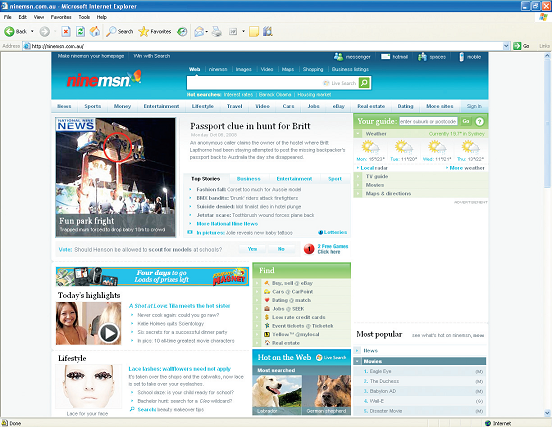Open the address bar dropdown arrow
This screenshot has height=427, width=552.
(x=506, y=46)
